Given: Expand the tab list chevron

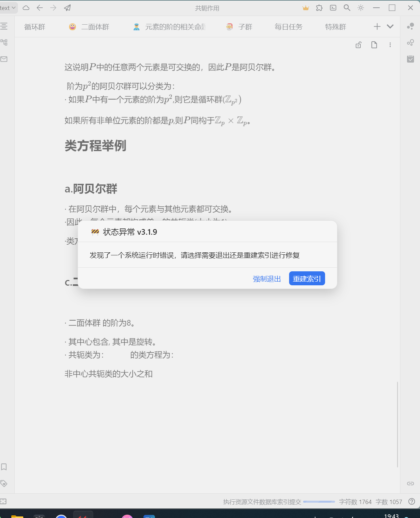Looking at the screenshot, I should pyautogui.click(x=390, y=27).
